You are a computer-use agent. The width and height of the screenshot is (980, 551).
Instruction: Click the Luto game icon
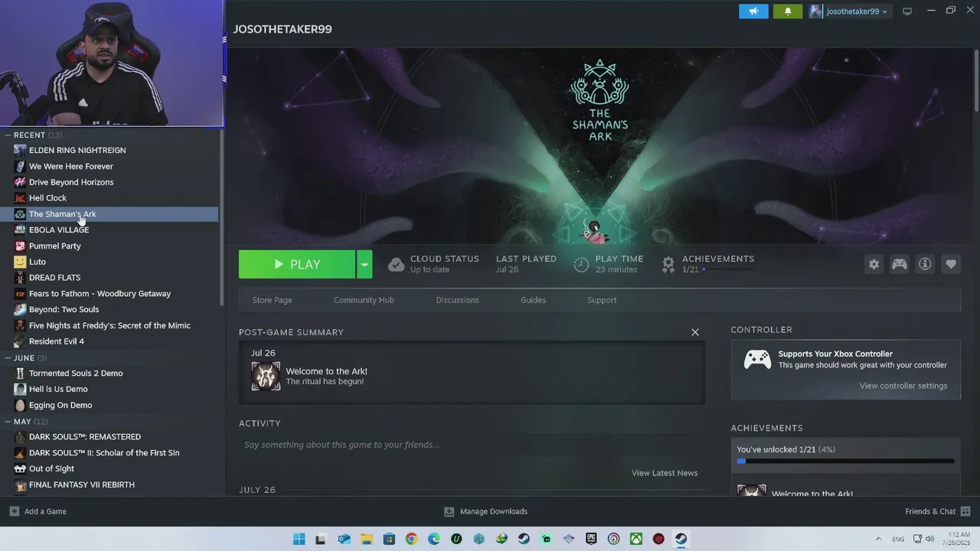tap(20, 262)
